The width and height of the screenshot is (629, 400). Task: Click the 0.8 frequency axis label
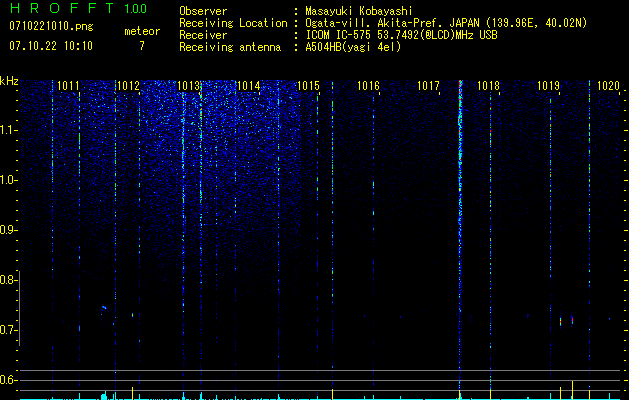click(x=8, y=280)
